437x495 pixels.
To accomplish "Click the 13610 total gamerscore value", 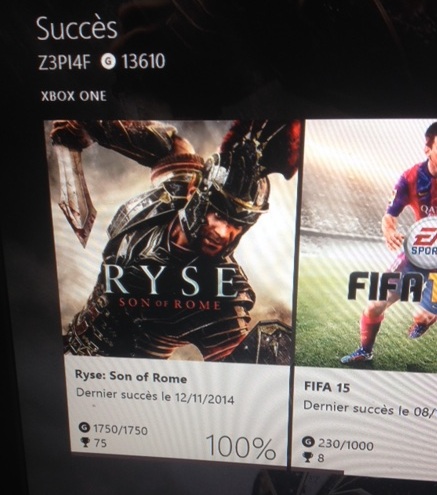I will 143,62.
